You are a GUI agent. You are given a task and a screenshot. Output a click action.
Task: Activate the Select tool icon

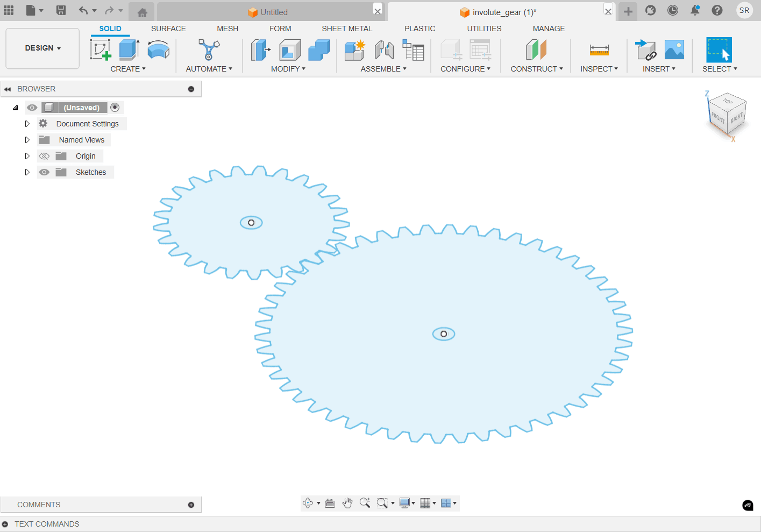click(719, 50)
